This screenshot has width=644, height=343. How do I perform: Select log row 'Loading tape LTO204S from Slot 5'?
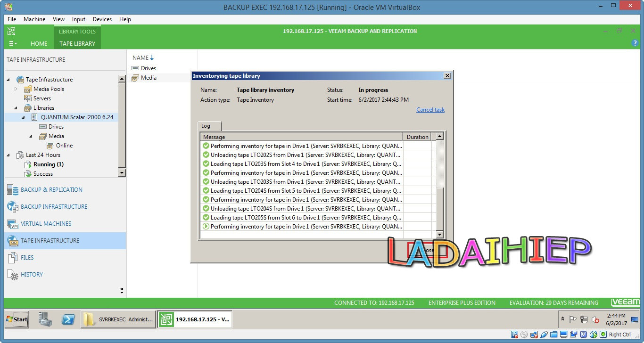click(x=302, y=191)
